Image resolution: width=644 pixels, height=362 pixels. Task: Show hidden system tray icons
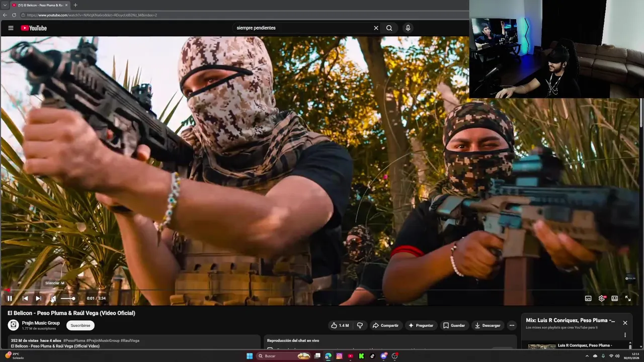(x=587, y=356)
